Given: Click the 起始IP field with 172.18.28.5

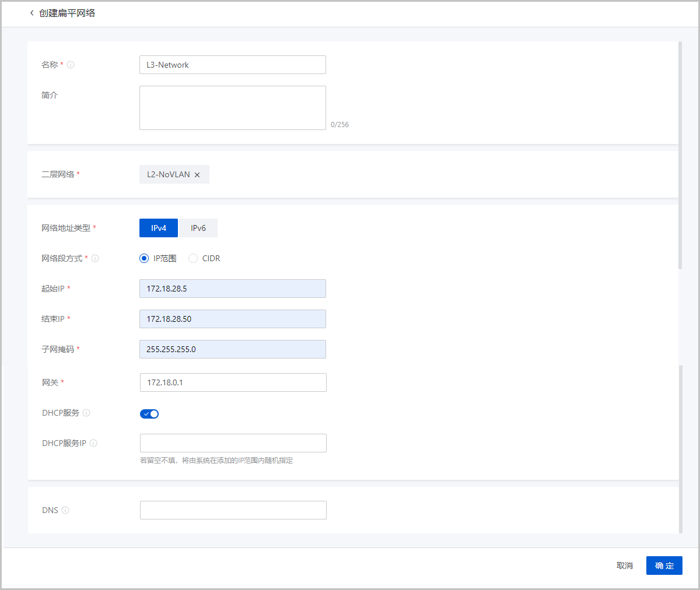Looking at the screenshot, I should (x=232, y=289).
